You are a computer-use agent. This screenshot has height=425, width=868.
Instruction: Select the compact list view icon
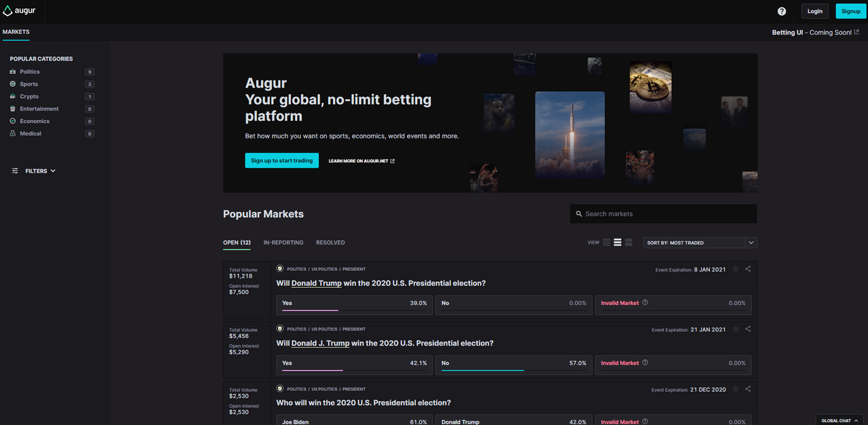(x=606, y=242)
